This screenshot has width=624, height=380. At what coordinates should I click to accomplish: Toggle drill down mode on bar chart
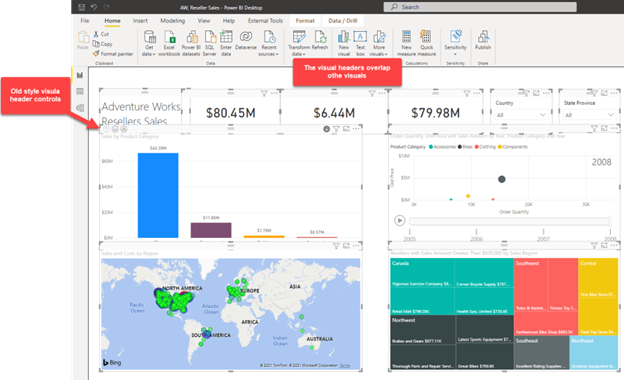326,129
